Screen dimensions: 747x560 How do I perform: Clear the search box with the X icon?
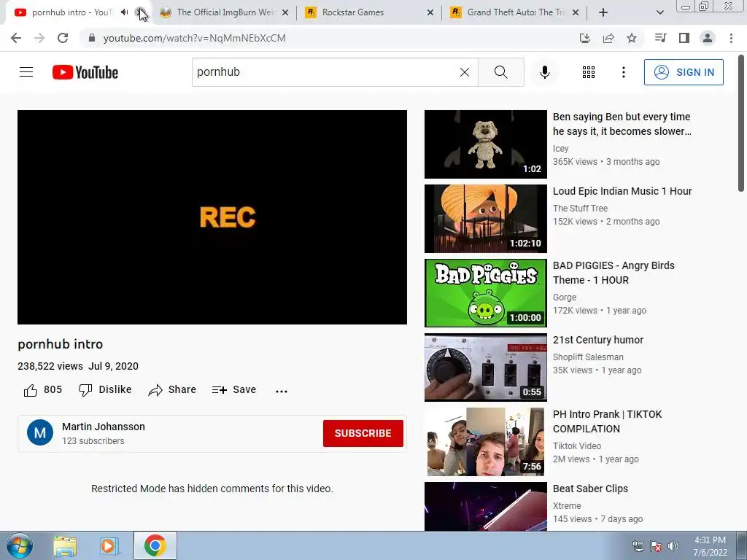[465, 72]
